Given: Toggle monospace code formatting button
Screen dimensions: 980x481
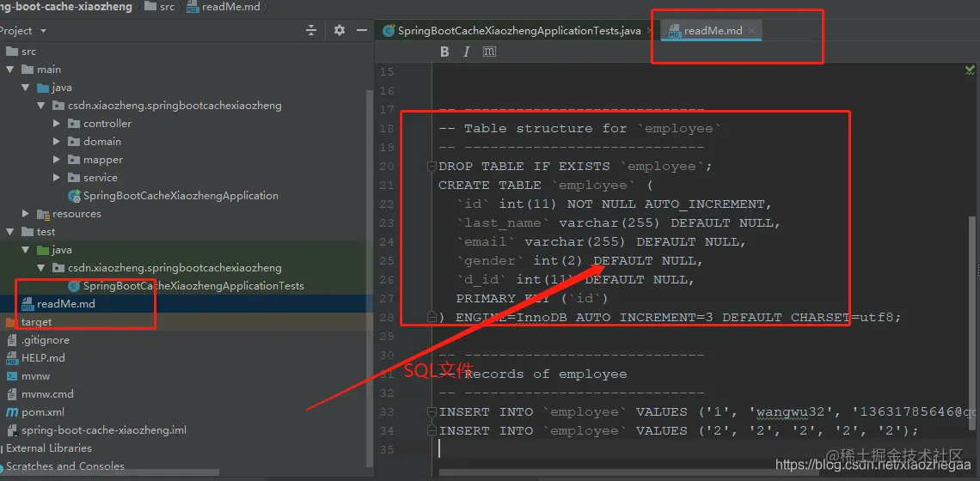Looking at the screenshot, I should (490, 52).
